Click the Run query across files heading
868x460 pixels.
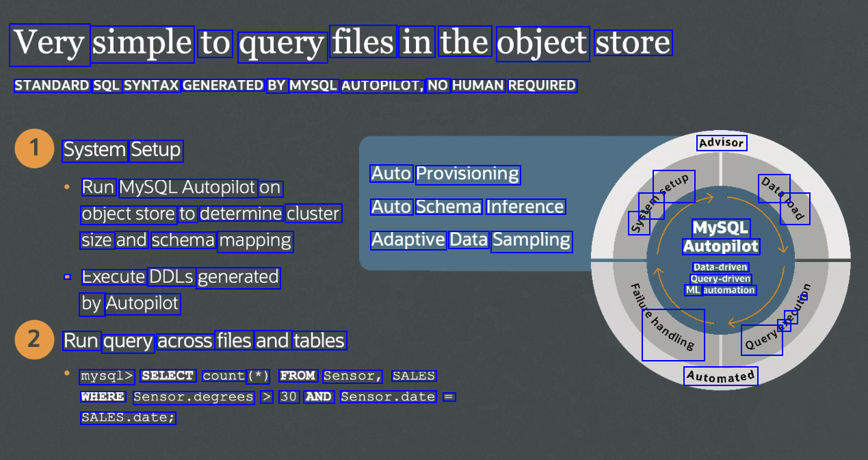[204, 340]
